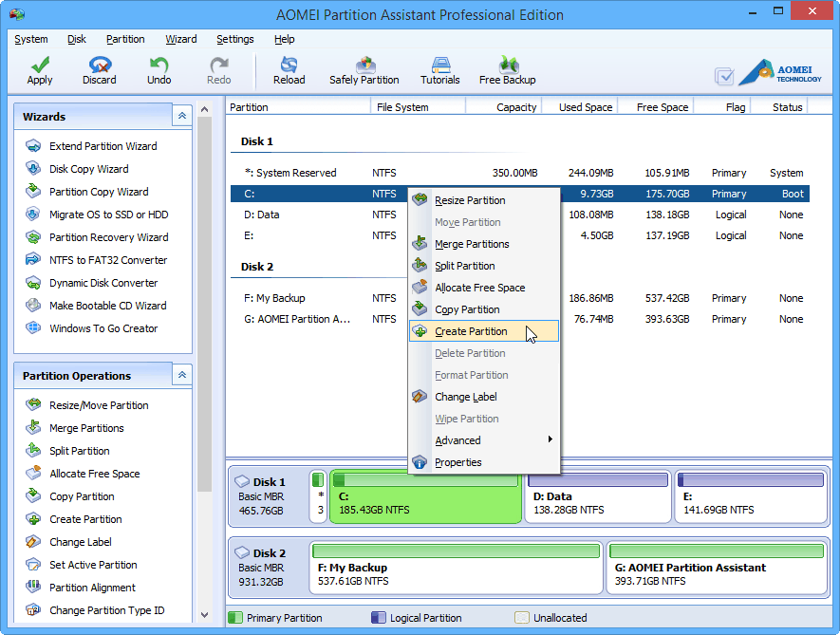This screenshot has height=635, width=840.
Task: Click the green Primary Partition legend swatch
Action: (x=233, y=617)
